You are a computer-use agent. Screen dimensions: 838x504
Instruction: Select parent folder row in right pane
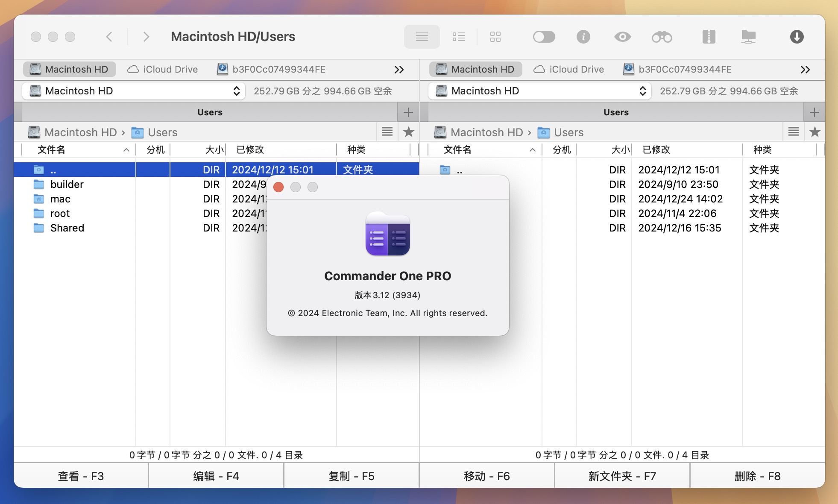pos(622,170)
